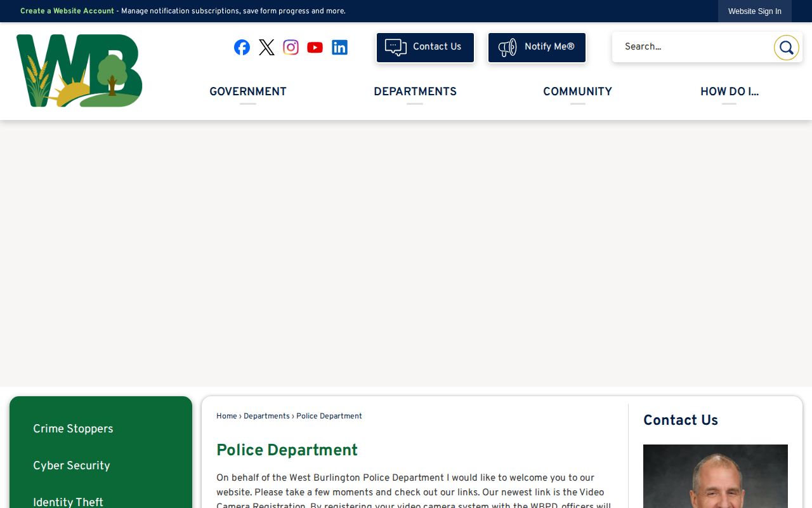Open the X (Twitter) icon

(x=266, y=47)
